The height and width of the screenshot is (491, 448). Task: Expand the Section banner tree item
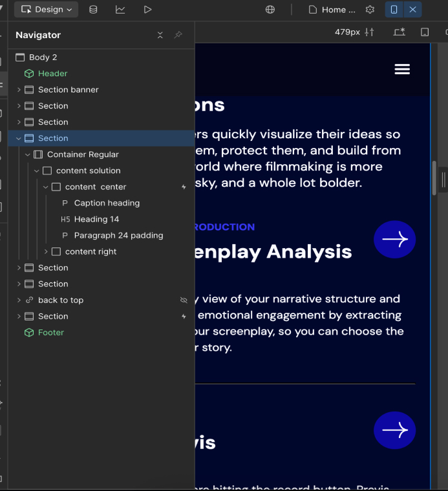click(19, 90)
